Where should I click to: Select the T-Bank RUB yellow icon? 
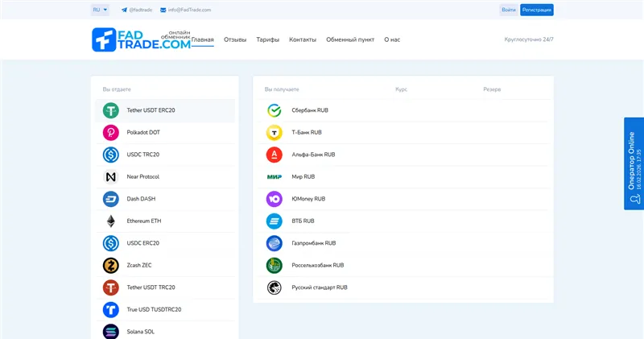(274, 132)
